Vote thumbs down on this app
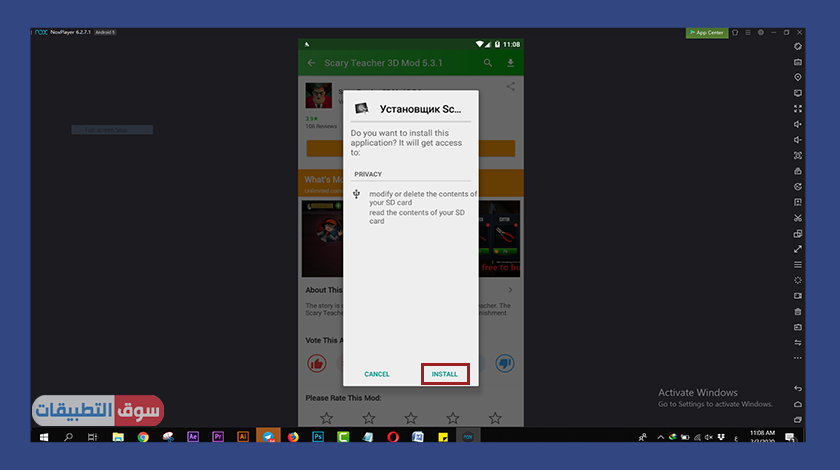Viewport: 840px width, 470px height. tap(505, 363)
